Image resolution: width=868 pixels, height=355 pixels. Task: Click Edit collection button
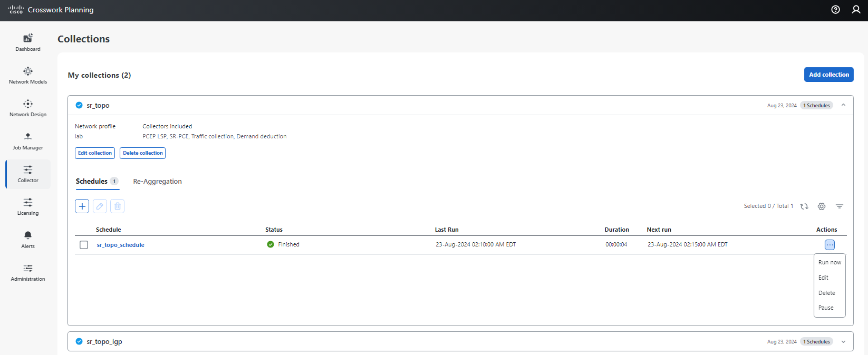(94, 153)
